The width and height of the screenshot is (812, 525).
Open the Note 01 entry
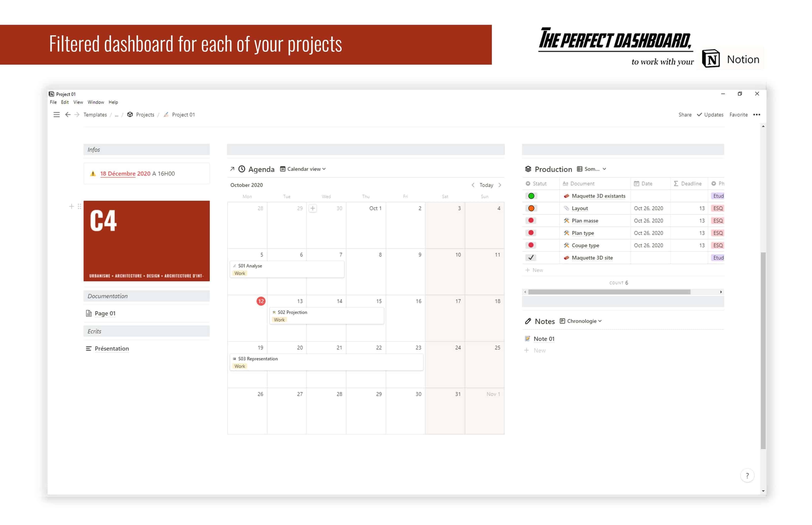[x=544, y=338]
